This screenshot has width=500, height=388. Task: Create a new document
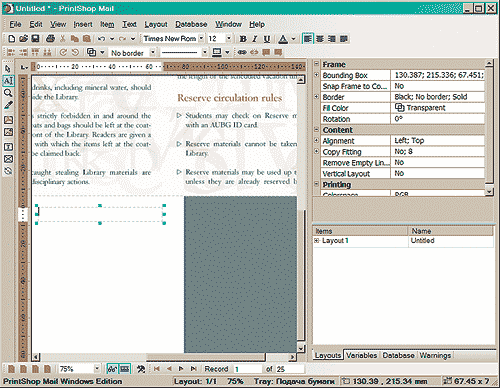coord(12,39)
